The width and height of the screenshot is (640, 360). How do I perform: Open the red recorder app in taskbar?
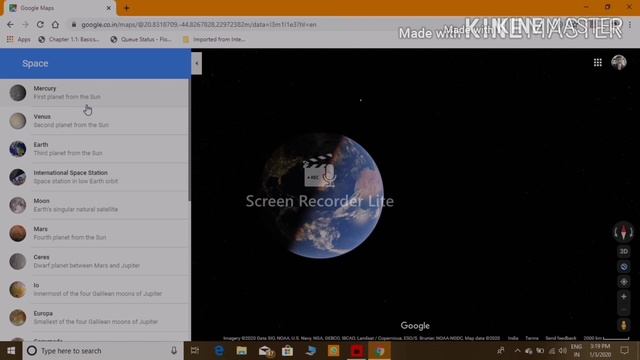(357, 351)
